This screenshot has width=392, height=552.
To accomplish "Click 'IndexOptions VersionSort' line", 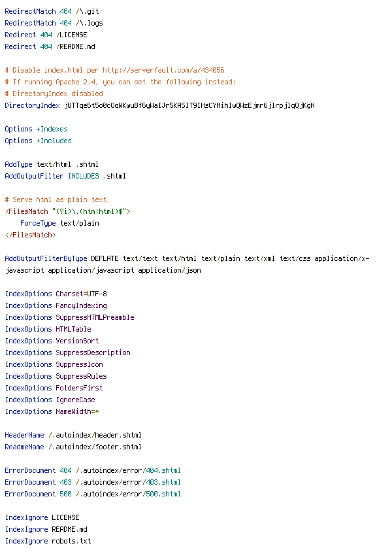I will 52,341.
